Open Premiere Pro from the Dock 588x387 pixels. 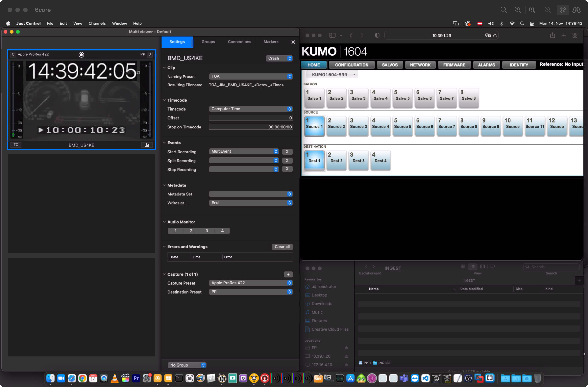pos(136,378)
